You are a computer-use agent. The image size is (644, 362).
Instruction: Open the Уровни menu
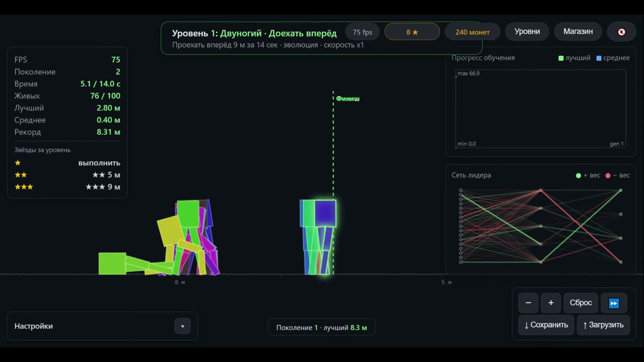click(x=527, y=32)
